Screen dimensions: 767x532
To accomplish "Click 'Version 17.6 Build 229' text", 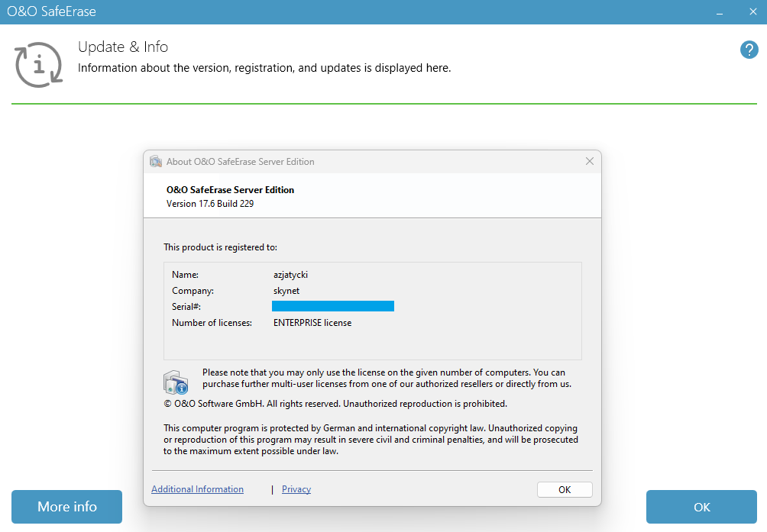I will tap(210, 204).
